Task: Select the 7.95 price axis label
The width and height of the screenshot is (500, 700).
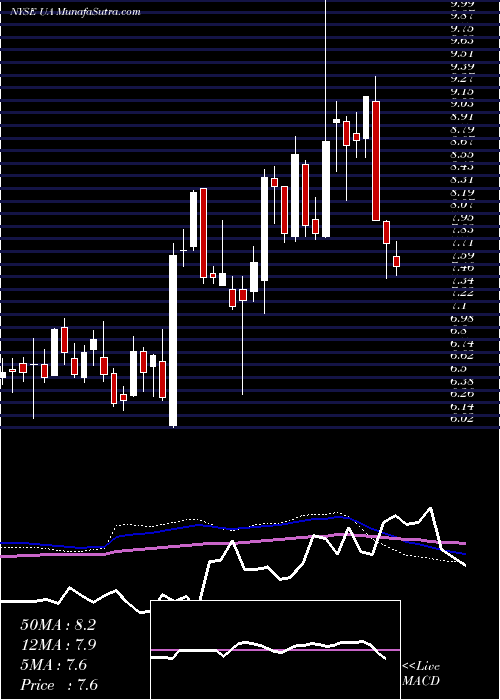Action: click(462, 218)
